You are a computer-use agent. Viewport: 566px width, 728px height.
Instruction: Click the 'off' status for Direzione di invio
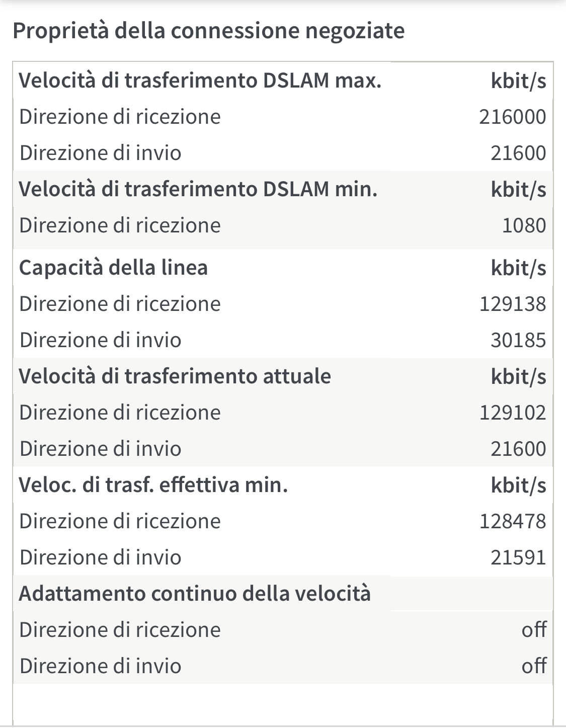[x=534, y=666]
